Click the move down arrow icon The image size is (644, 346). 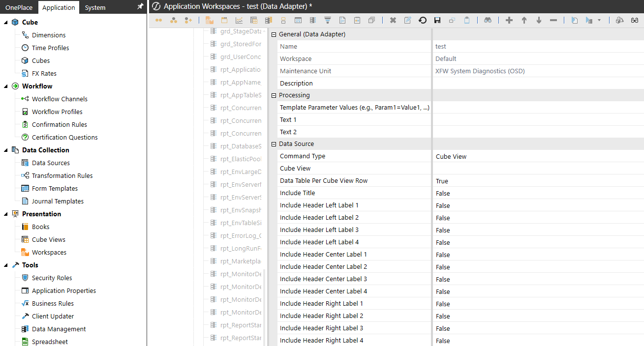coord(539,20)
